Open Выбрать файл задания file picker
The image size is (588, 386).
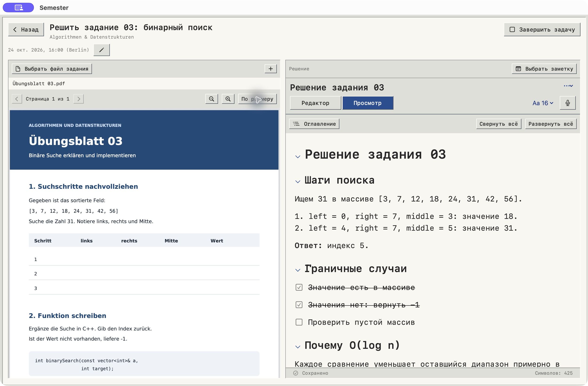point(52,69)
